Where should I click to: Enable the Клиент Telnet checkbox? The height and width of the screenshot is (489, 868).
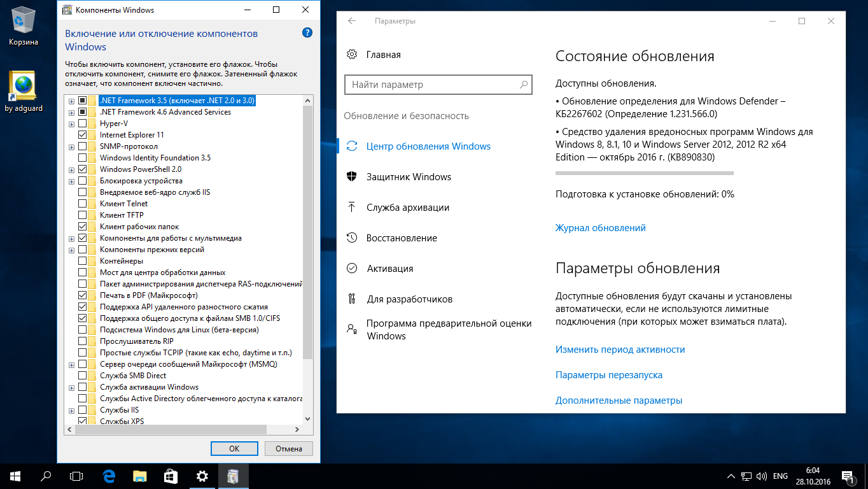coord(83,204)
